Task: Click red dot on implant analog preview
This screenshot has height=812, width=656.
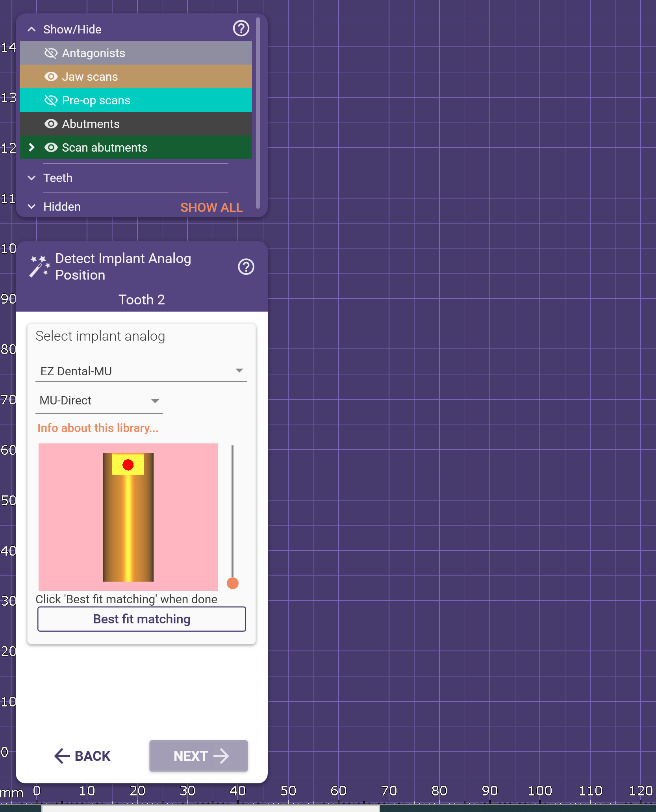Action: tap(128, 465)
